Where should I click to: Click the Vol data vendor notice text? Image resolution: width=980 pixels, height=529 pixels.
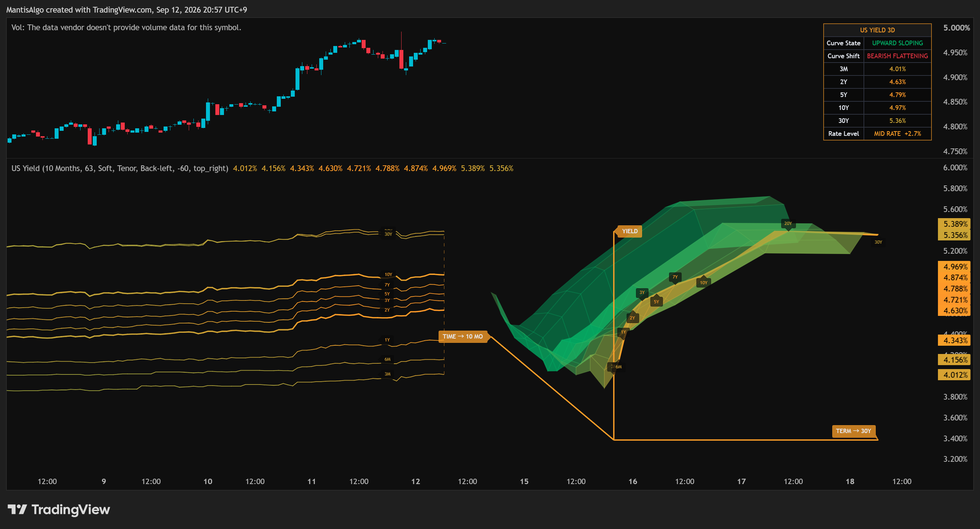[126, 27]
